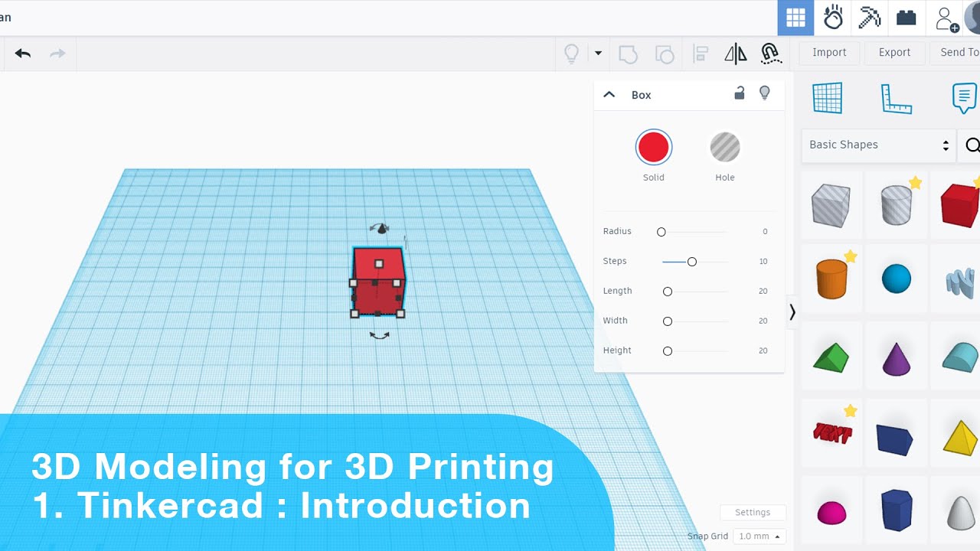Viewport: 980px width, 551px height.
Task: Click the Mirror tool icon
Action: (735, 54)
